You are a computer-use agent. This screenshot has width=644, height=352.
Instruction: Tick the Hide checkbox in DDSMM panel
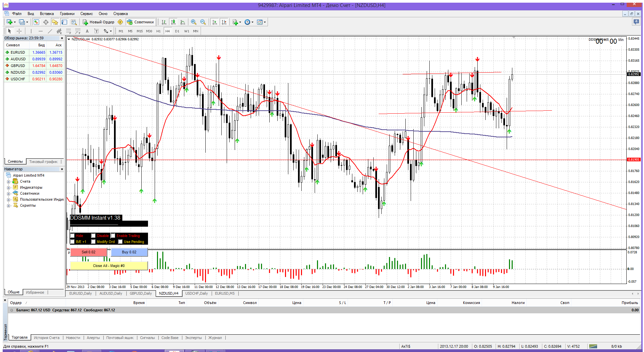tap(72, 236)
